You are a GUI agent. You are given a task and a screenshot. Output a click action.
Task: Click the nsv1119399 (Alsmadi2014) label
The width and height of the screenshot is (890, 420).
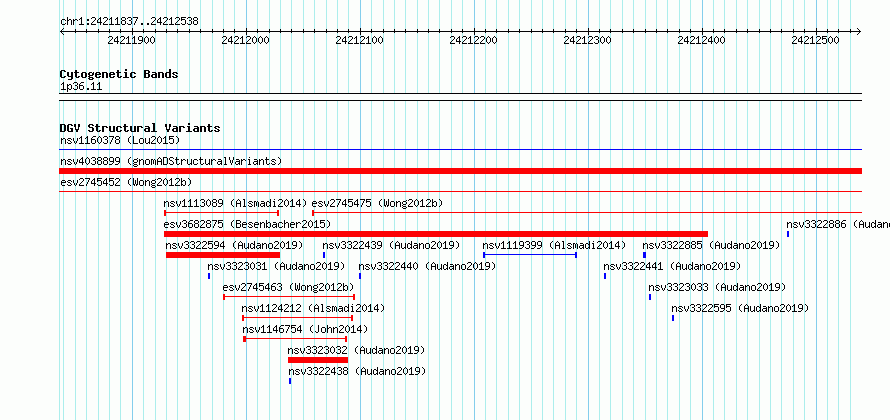(554, 245)
